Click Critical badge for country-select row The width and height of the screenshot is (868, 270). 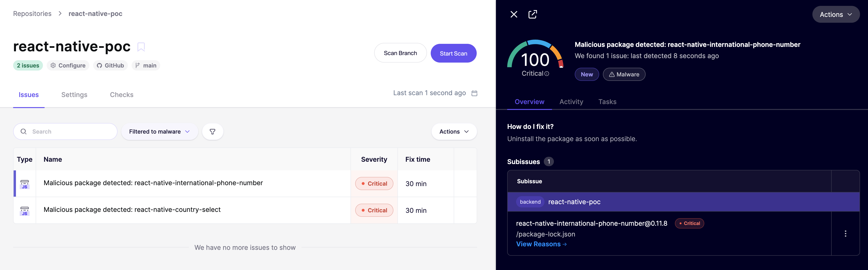click(374, 210)
